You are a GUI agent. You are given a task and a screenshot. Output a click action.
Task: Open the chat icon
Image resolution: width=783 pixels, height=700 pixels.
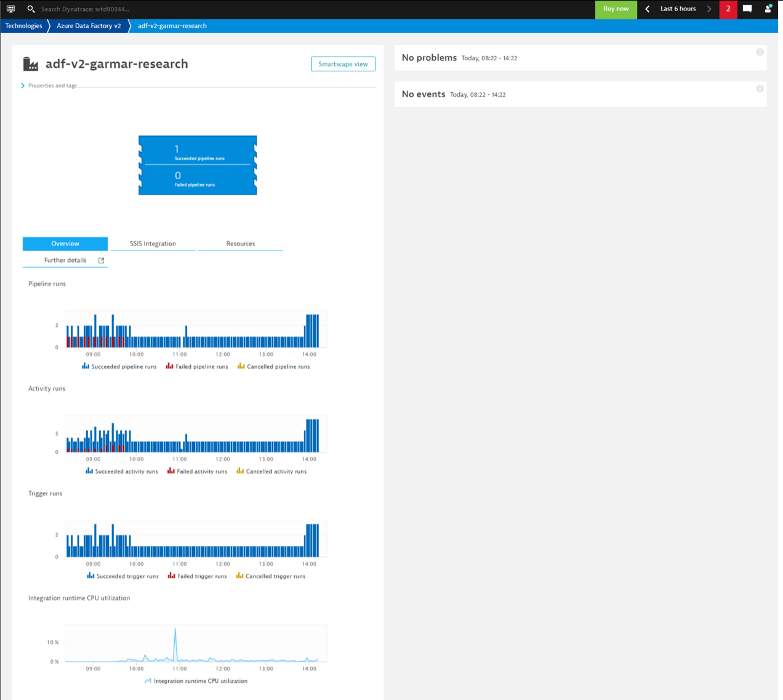point(747,9)
